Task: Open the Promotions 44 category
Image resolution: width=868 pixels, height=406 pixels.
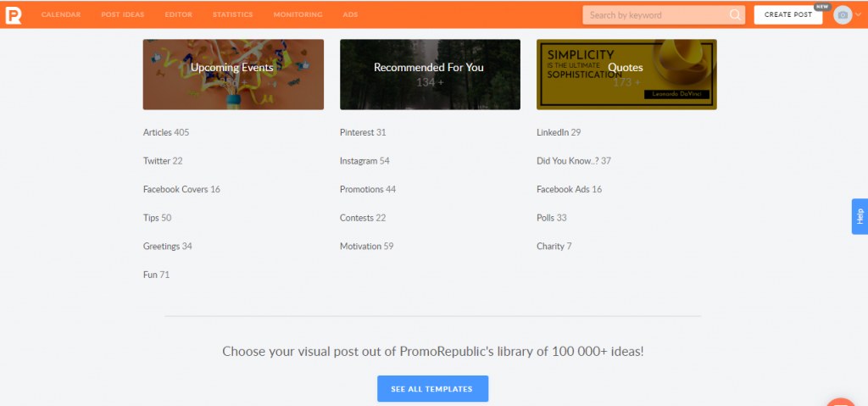Action: click(368, 189)
